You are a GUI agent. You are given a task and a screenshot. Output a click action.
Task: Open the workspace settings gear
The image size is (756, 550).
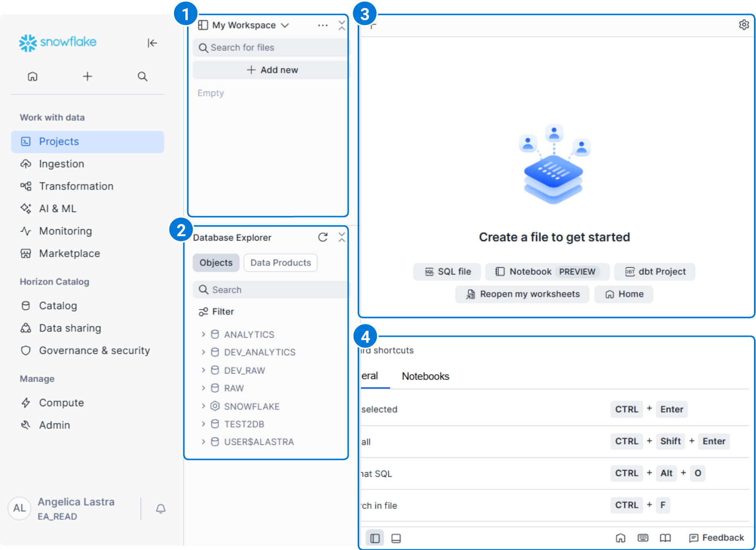click(x=744, y=25)
